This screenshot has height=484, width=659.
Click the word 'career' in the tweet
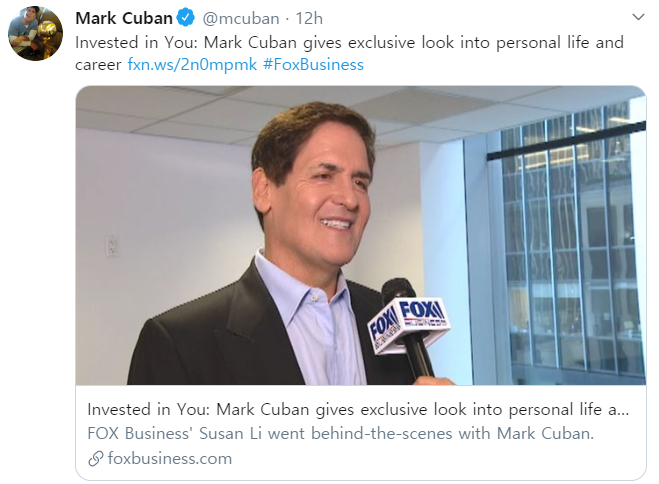(x=98, y=65)
